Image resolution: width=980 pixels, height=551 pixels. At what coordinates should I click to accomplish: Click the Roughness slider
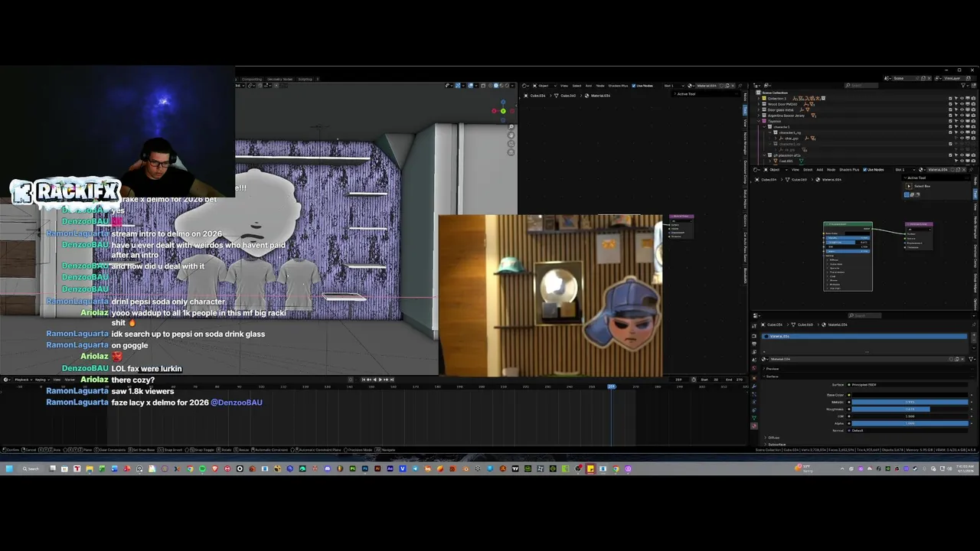pos(910,409)
